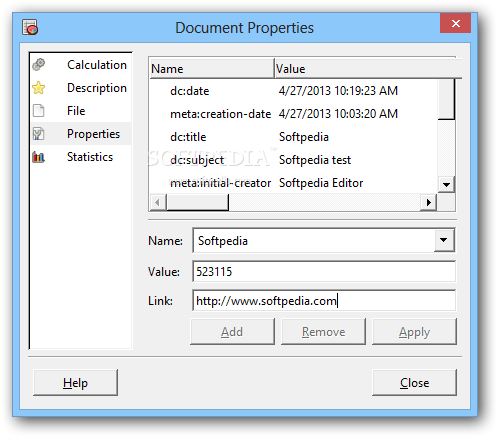The image size is (498, 437).
Task: Sort by the Value column header
Action: [x=368, y=69]
